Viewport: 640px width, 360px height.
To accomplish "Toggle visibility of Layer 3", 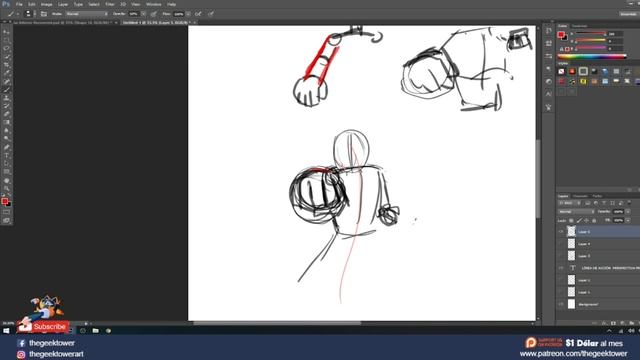I will [x=561, y=256].
